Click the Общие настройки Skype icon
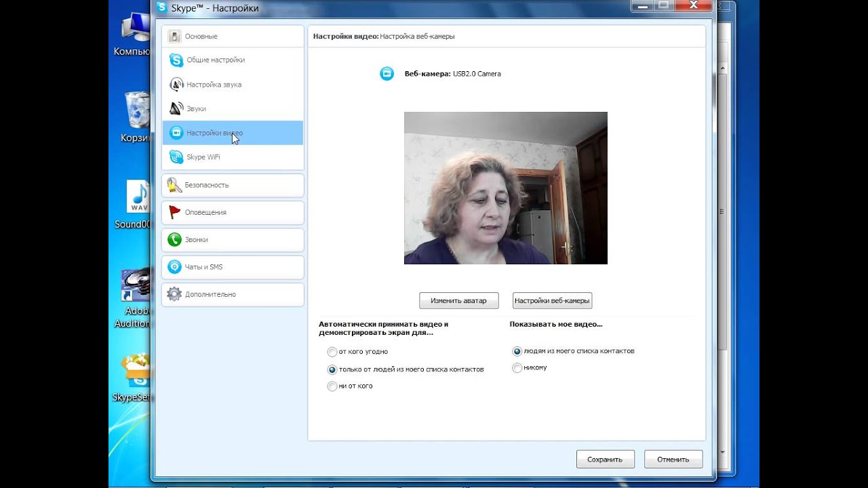Screen dimensions: 868x488 (x=176, y=60)
